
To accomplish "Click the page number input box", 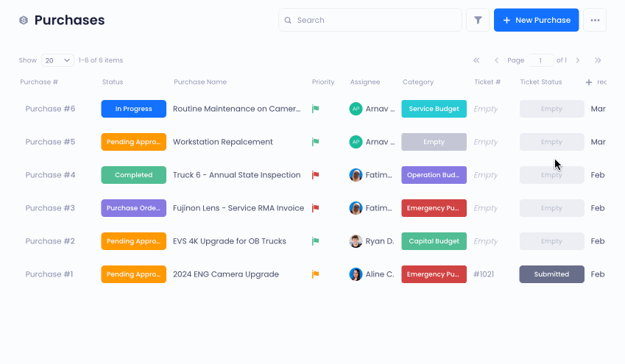I will pos(540,60).
